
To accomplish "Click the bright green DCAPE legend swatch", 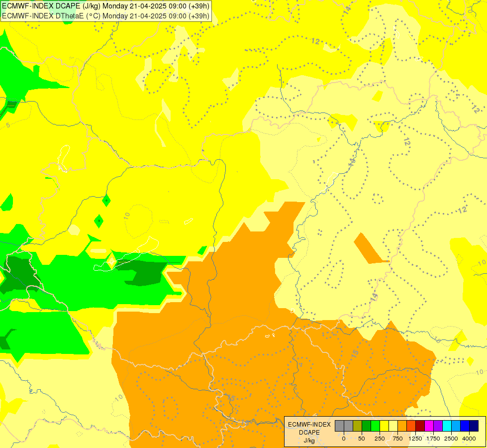I will [376, 426].
